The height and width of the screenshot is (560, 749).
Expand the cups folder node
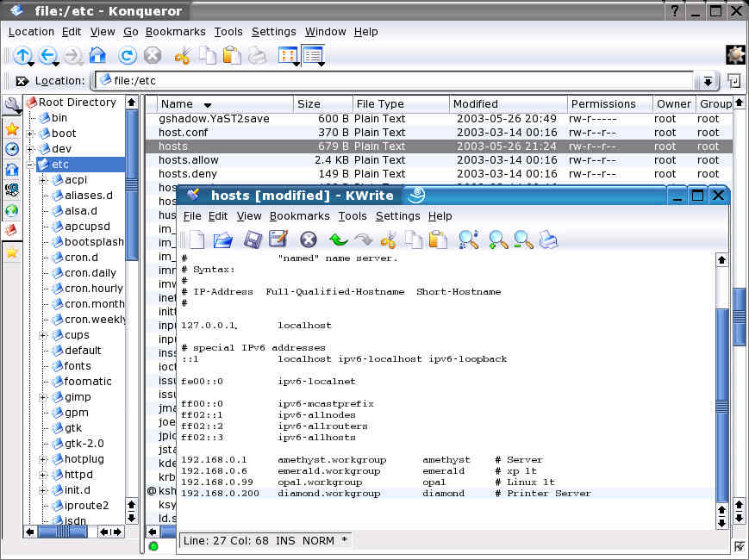(x=43, y=336)
